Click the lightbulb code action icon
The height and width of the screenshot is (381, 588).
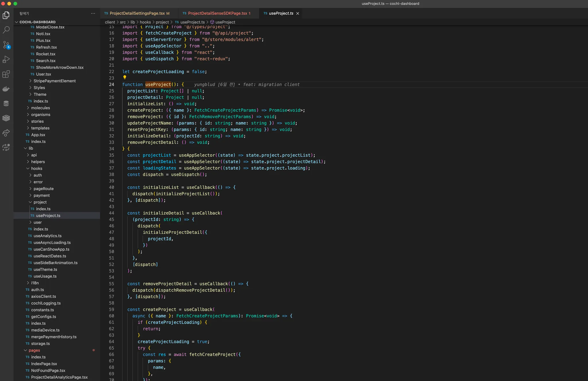(125, 77)
